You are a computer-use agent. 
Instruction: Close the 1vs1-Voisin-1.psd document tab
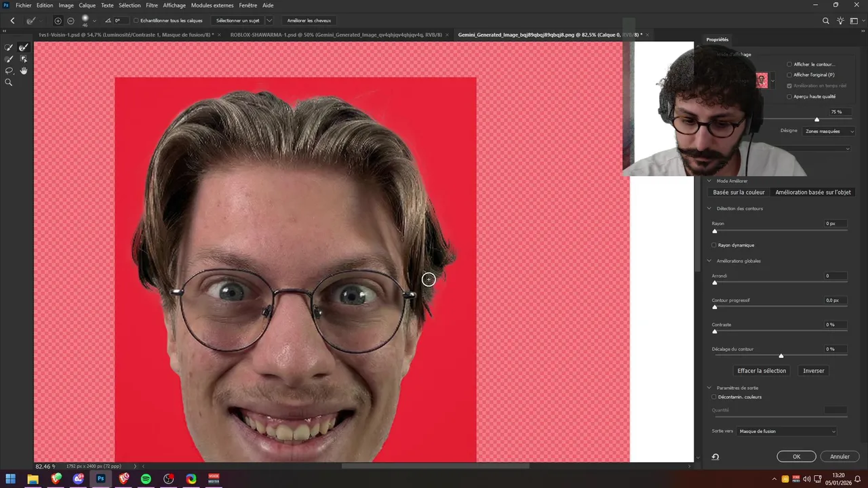click(219, 35)
